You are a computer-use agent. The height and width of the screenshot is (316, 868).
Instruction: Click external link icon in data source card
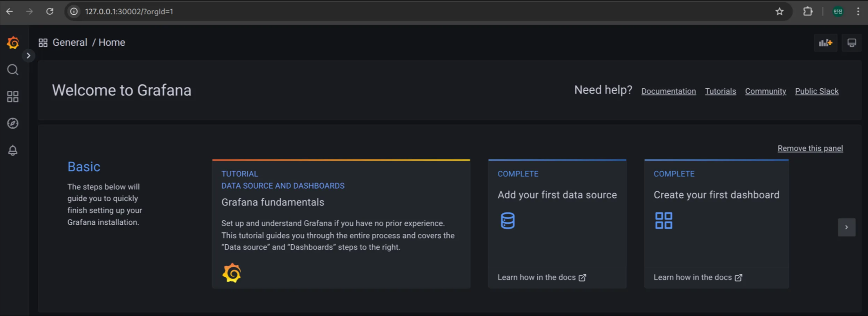click(x=583, y=278)
